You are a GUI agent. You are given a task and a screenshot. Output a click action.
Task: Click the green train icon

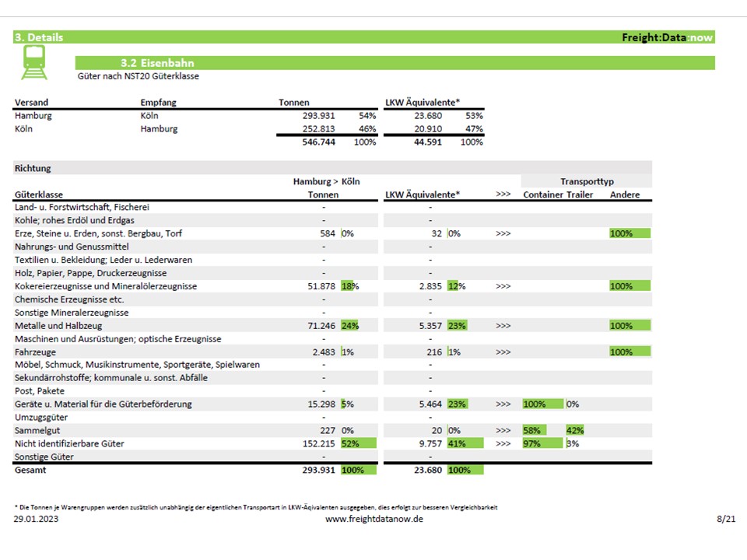click(33, 62)
